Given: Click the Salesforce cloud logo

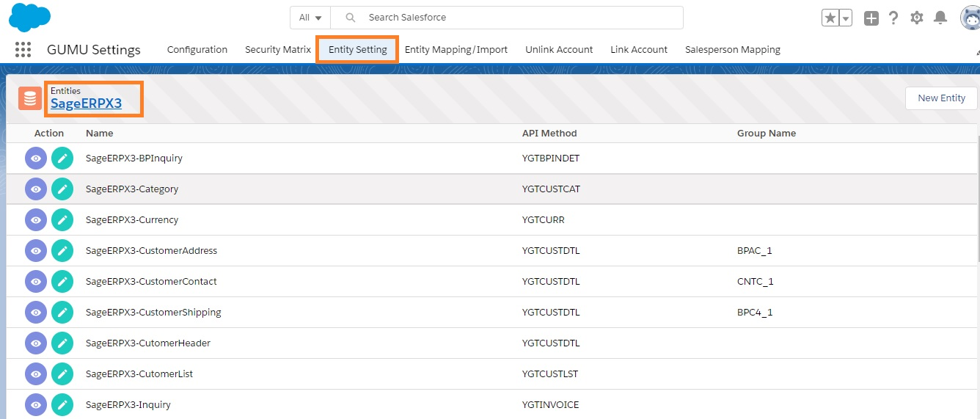Looking at the screenshot, I should (29, 17).
